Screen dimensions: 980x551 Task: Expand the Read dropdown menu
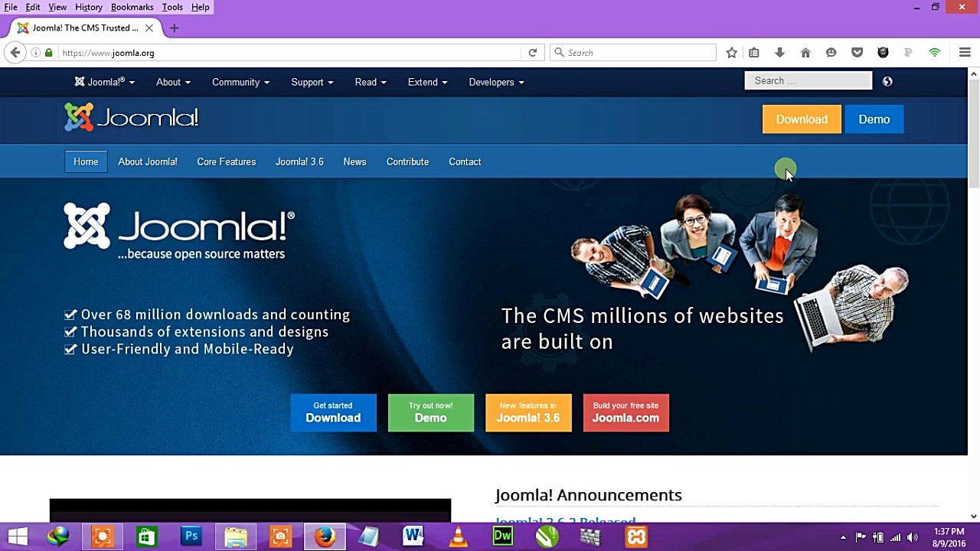pyautogui.click(x=371, y=82)
